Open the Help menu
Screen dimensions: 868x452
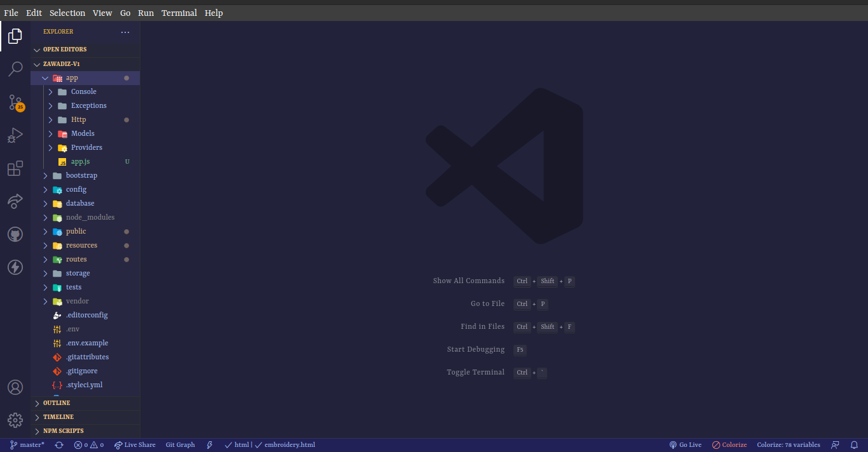point(214,13)
